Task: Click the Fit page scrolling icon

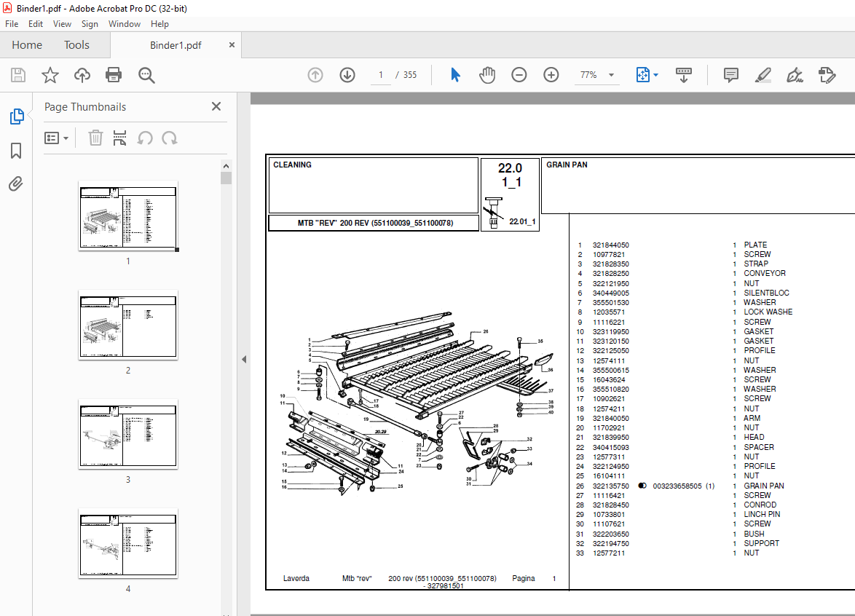Action: tap(643, 75)
